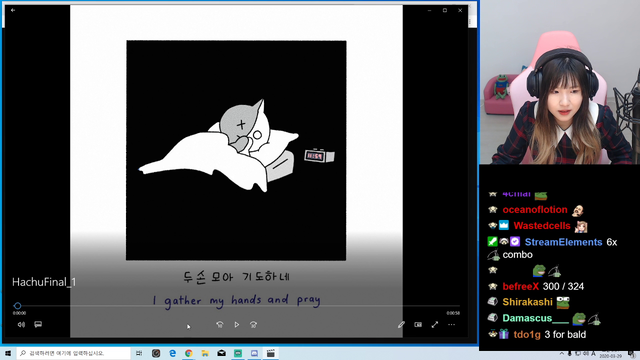
Task: Open File Explorer from the taskbar
Action: point(205,353)
